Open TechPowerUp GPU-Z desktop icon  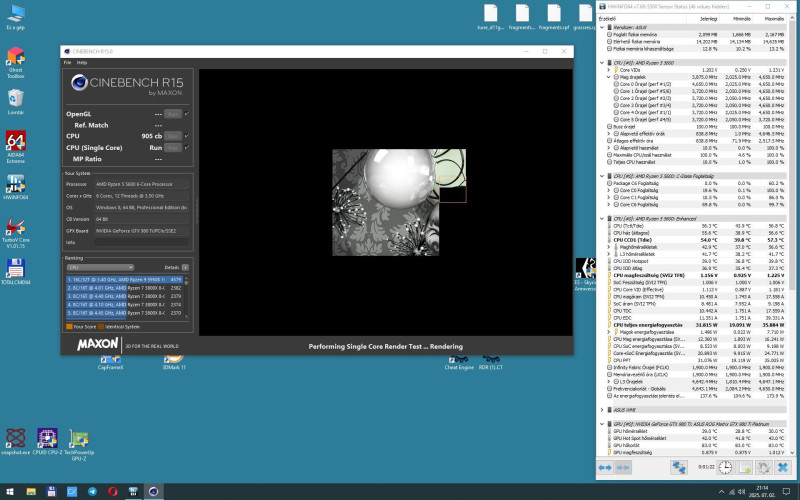click(79, 444)
